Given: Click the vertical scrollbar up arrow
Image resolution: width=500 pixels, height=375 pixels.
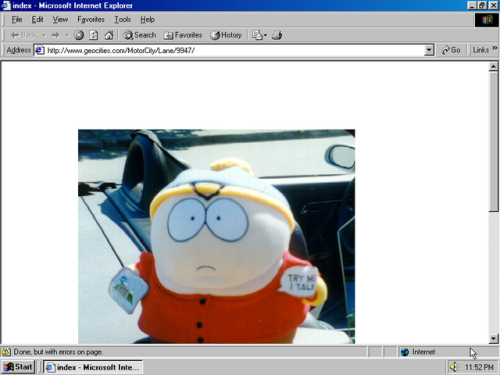Looking at the screenshot, I should pos(494,67).
